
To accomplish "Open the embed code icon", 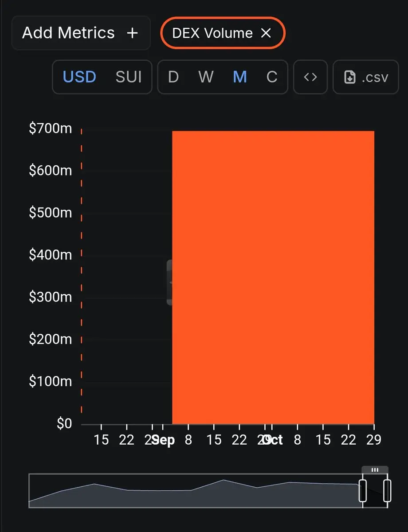I will [310, 77].
